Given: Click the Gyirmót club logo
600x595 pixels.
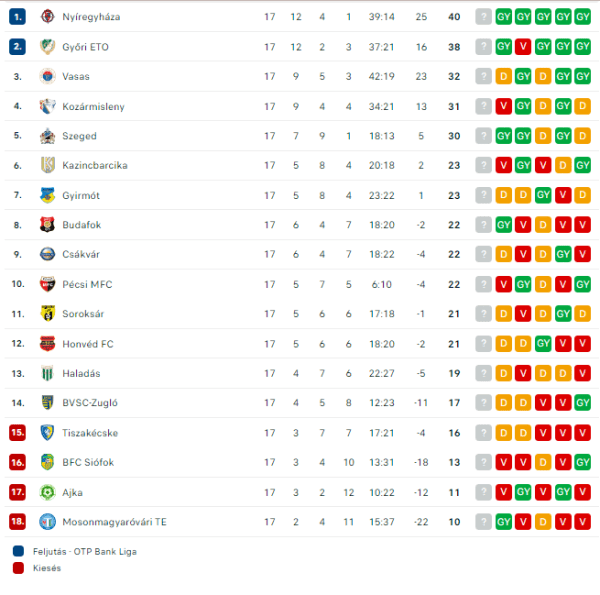Looking at the screenshot, I should tap(47, 195).
